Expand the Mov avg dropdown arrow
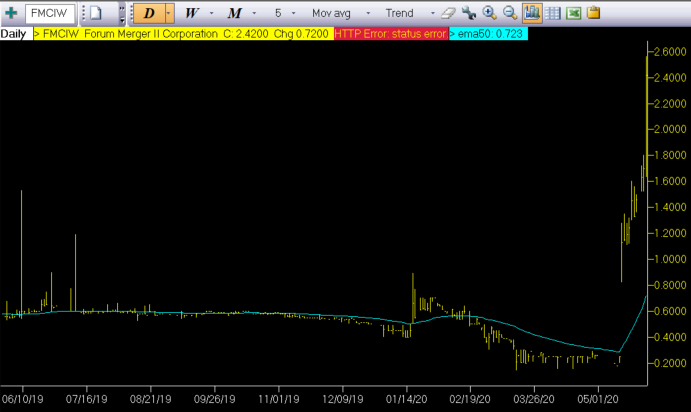The width and height of the screenshot is (691, 412). coord(368,13)
